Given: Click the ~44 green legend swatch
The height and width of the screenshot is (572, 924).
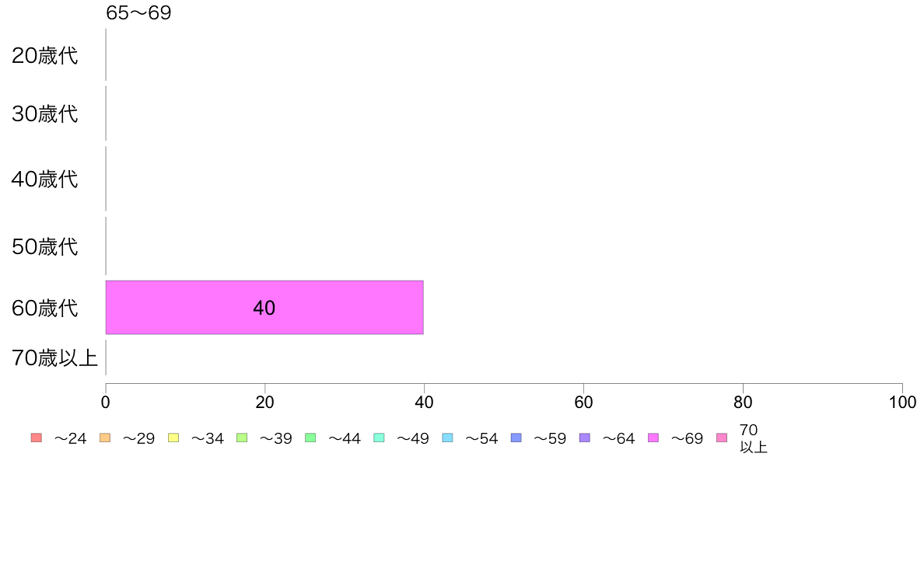Looking at the screenshot, I should click(x=310, y=438).
